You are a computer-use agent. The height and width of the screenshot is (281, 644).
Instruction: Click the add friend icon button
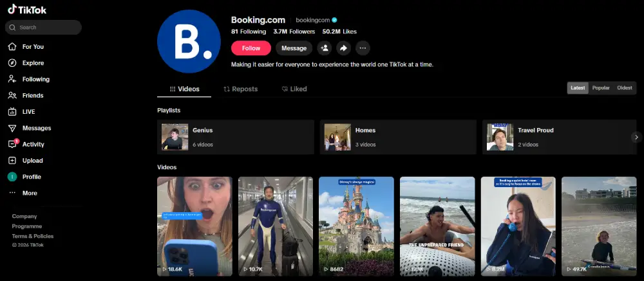click(324, 48)
